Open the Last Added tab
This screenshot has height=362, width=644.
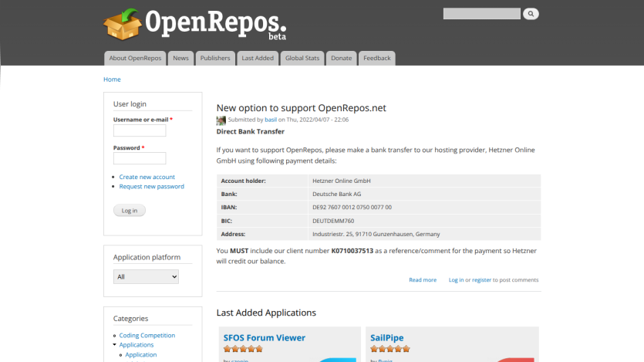click(x=258, y=59)
